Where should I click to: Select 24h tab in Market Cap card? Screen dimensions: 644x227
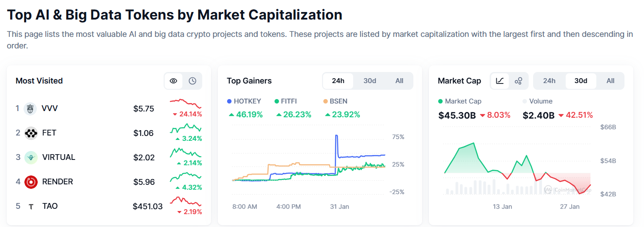click(549, 81)
